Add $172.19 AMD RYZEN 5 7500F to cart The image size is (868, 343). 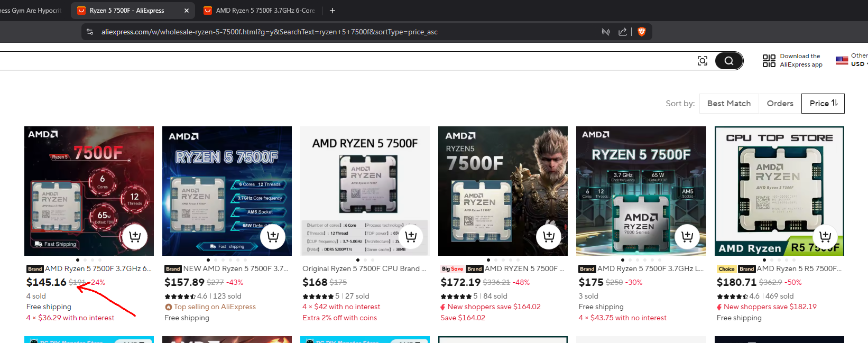point(549,236)
